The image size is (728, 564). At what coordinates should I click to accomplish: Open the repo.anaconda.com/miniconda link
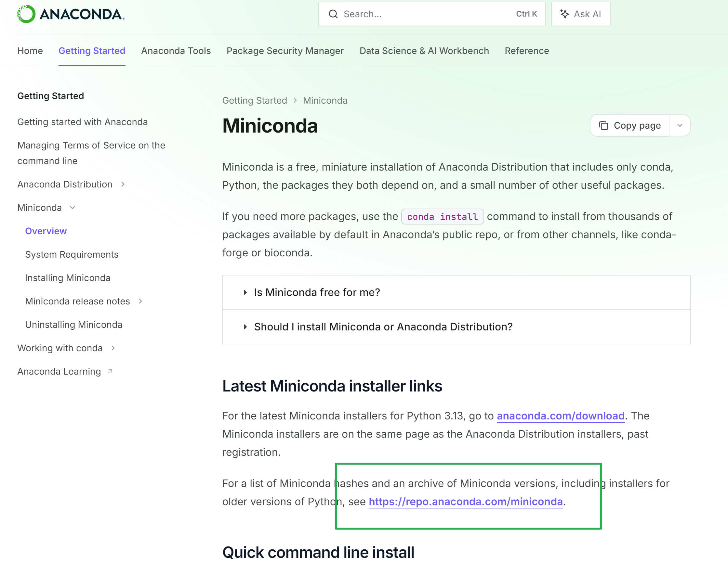pyautogui.click(x=466, y=501)
